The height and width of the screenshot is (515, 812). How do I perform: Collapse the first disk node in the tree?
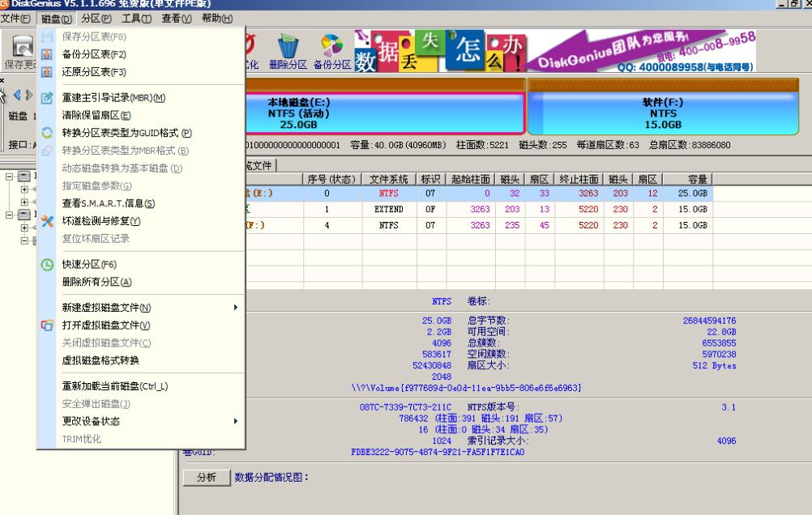point(8,176)
